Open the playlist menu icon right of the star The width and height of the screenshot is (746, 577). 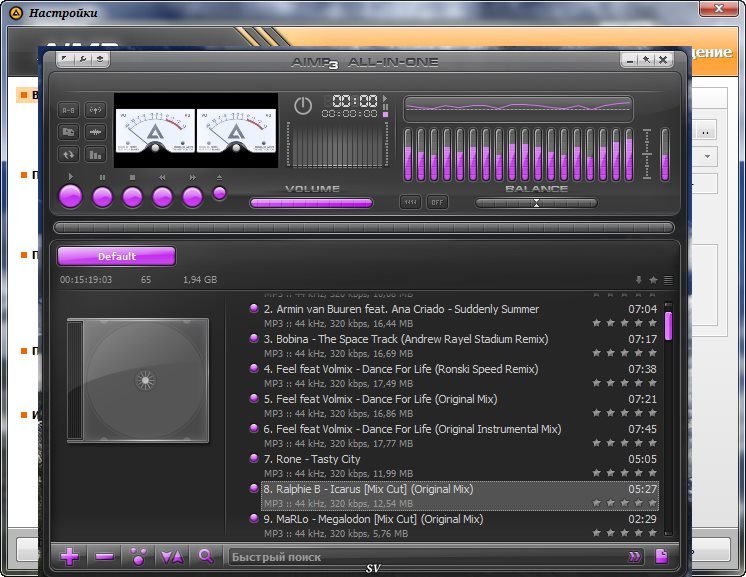click(x=668, y=280)
